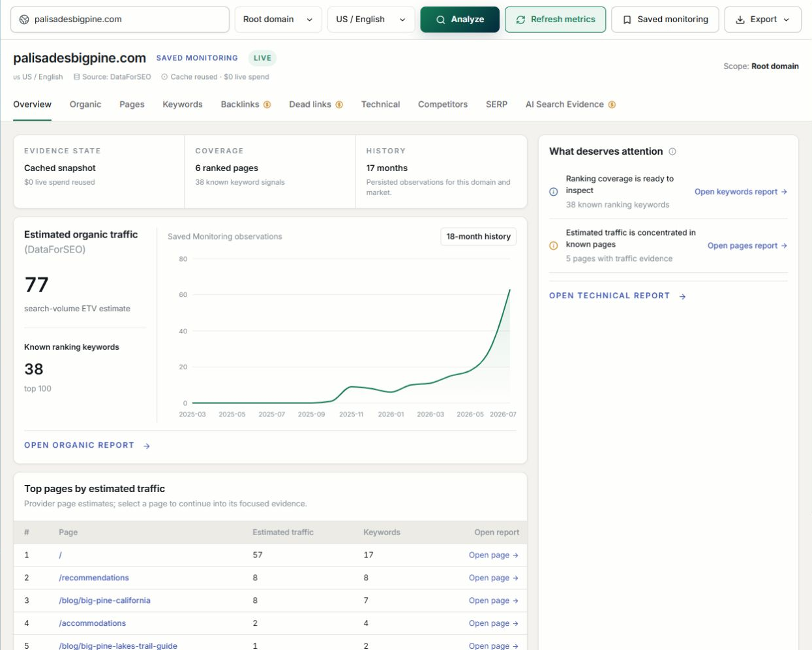Switch to the Organic tab
Image resolution: width=812 pixels, height=650 pixels.
[x=85, y=104]
